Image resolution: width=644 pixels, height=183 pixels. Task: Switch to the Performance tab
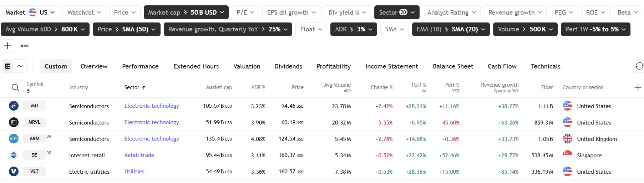140,66
